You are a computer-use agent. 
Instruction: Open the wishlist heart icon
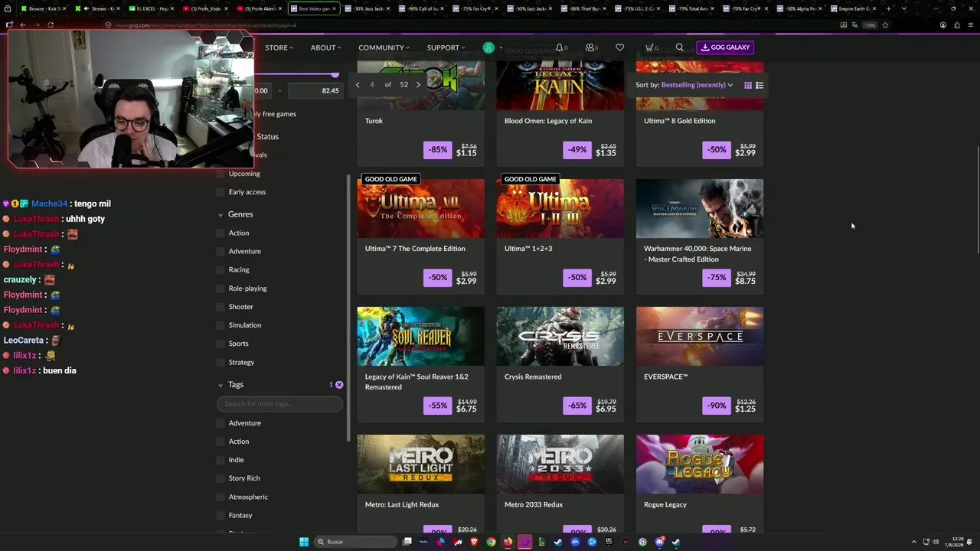point(620,47)
